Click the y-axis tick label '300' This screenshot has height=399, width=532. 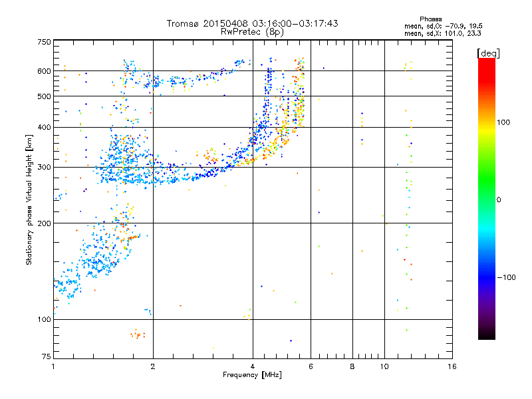[44, 167]
